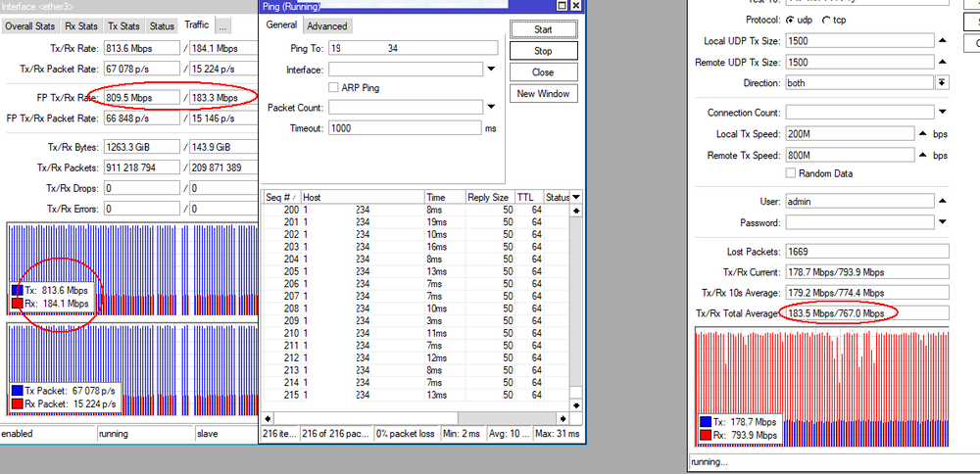This screenshot has width=980, height=474.
Task: Stop the running ping
Action: tap(543, 51)
